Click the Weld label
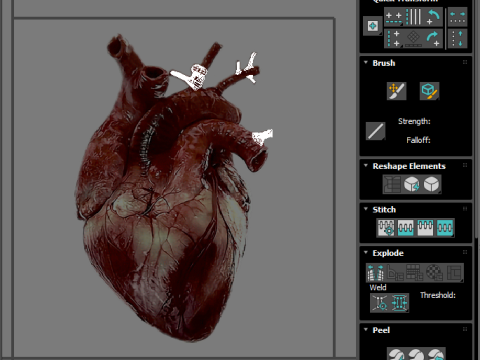 point(378,287)
